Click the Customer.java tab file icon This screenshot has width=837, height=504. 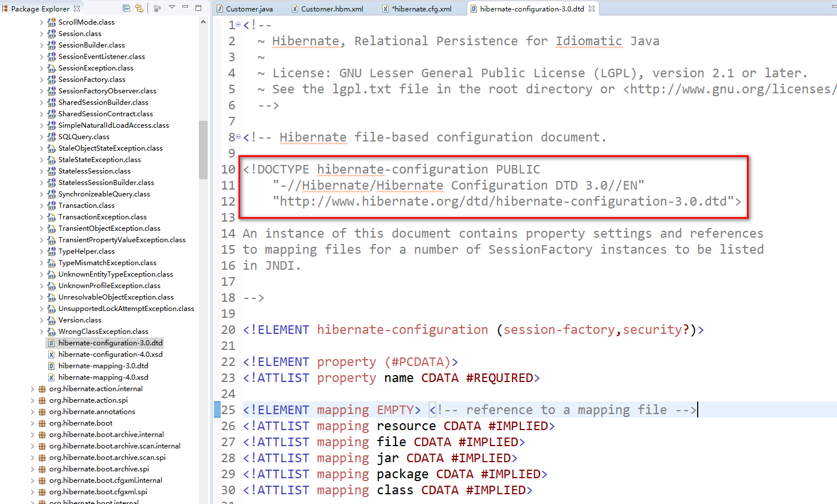tap(220, 9)
